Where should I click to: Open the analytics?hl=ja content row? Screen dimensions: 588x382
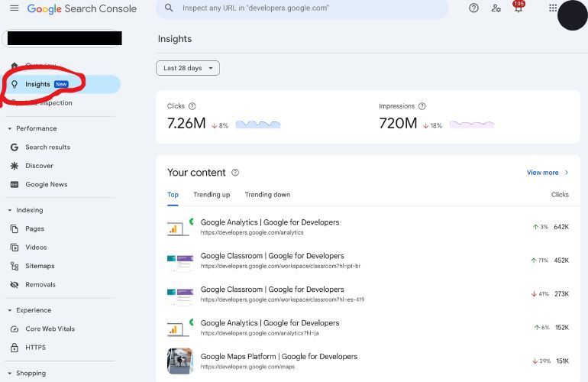[368, 328]
